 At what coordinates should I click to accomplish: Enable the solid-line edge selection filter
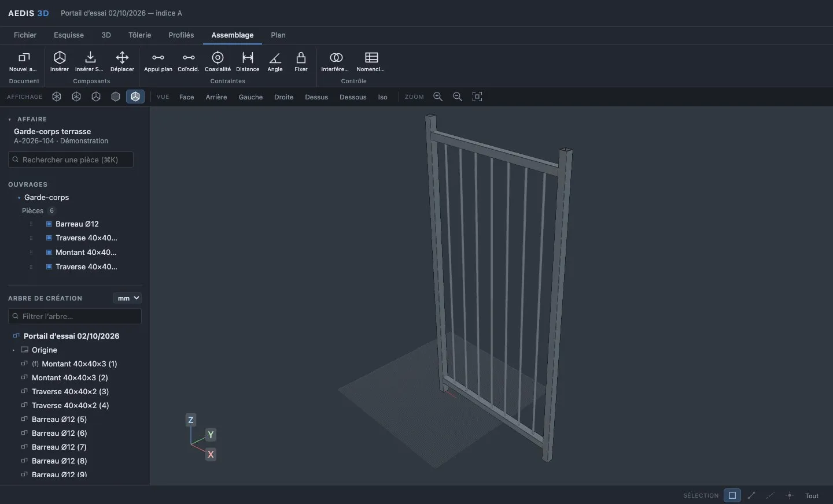(751, 495)
